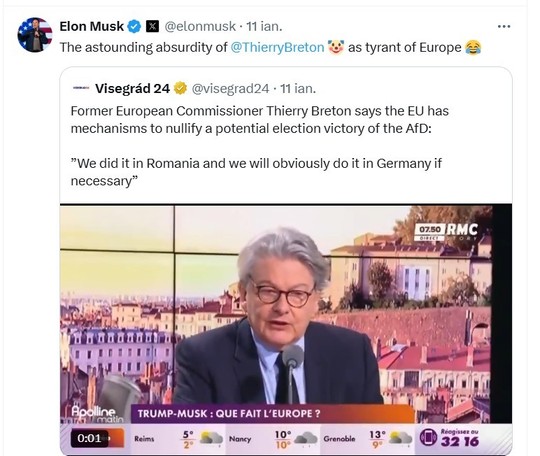Click the quoted tweet text about AfD

click(x=260, y=120)
